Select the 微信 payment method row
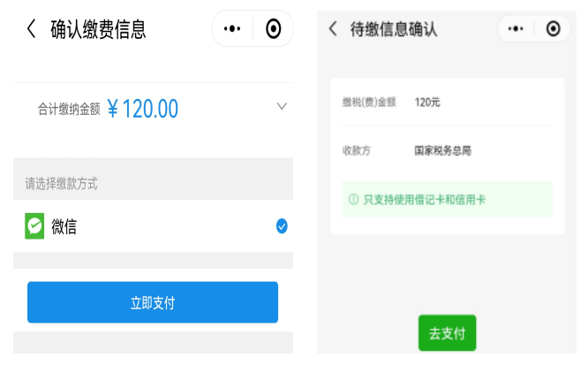The height and width of the screenshot is (365, 588). 153,226
